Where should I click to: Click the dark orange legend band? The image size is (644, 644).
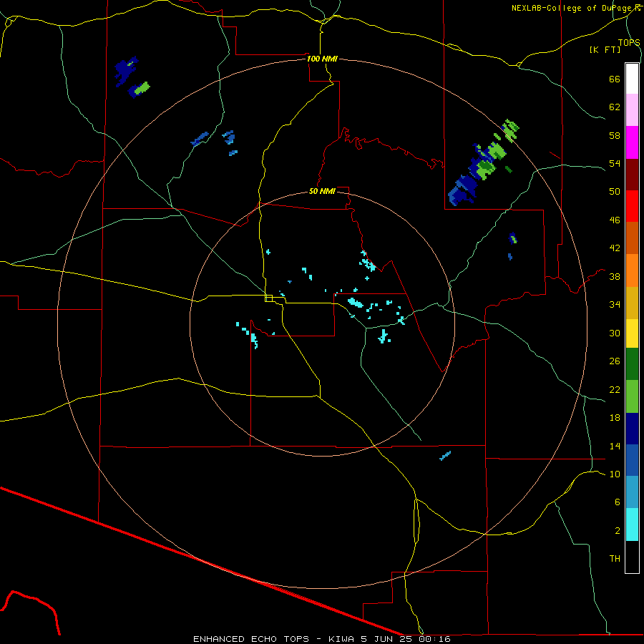coord(632,238)
